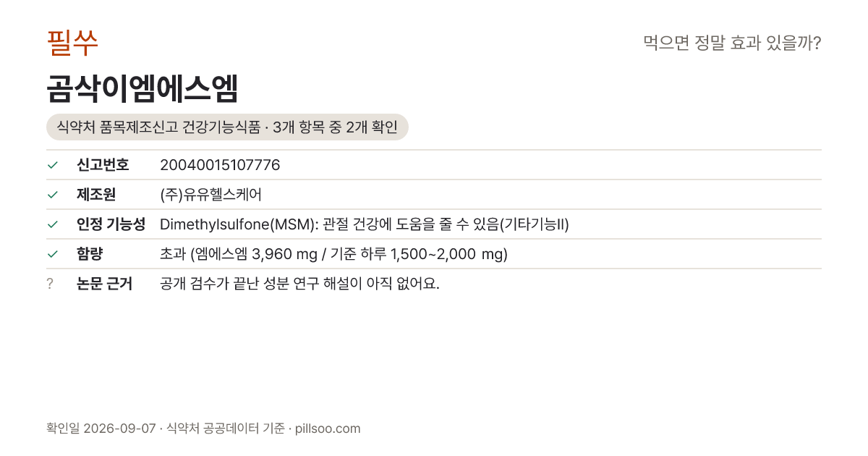Click the 먹으면 정말 효과 있을까? tagline
The image size is (868, 456).
click(732, 43)
